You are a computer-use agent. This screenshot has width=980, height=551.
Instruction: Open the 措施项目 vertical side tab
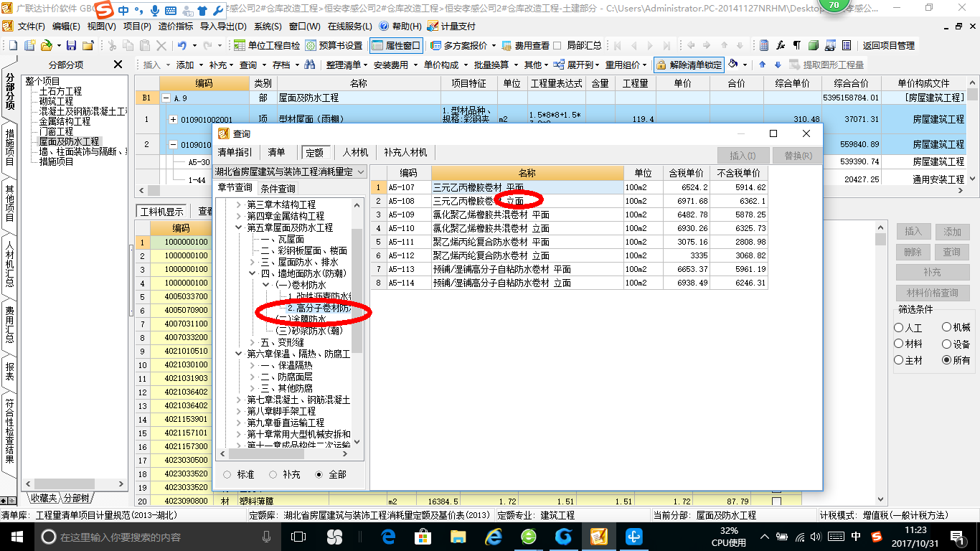pos(9,147)
